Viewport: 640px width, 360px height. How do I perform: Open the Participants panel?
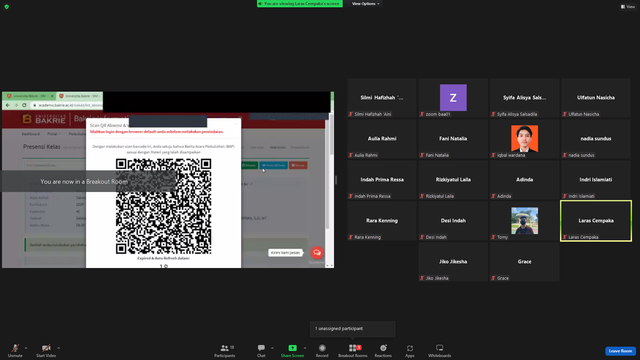[x=225, y=350]
